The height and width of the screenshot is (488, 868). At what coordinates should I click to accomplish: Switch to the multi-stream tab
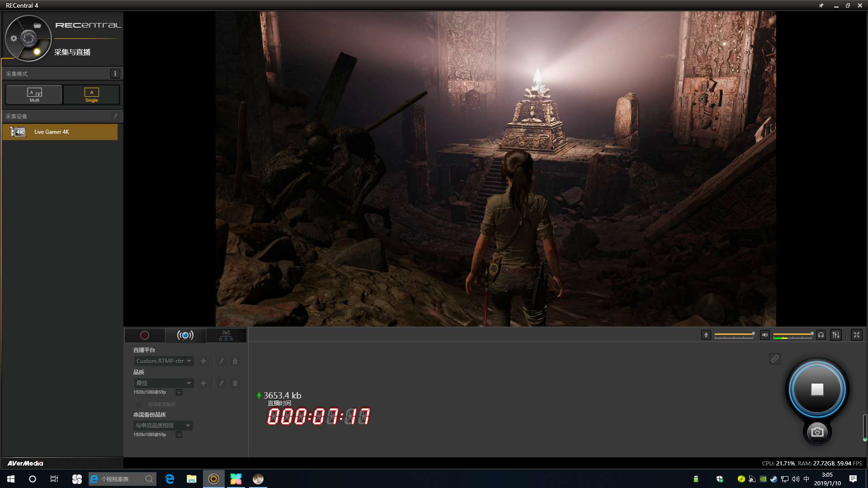226,335
